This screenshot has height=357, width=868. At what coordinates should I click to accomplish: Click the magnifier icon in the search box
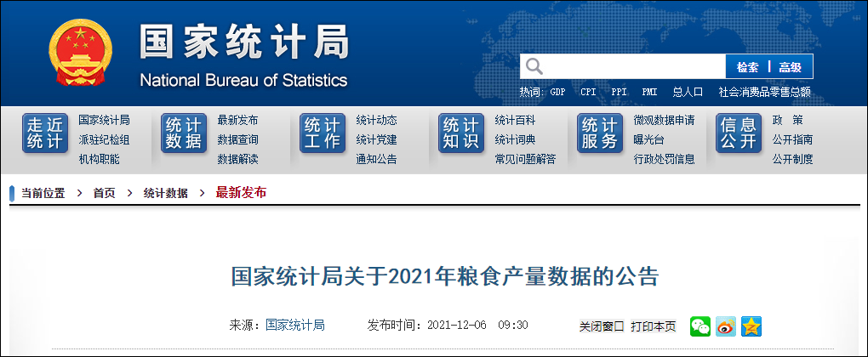click(x=534, y=66)
